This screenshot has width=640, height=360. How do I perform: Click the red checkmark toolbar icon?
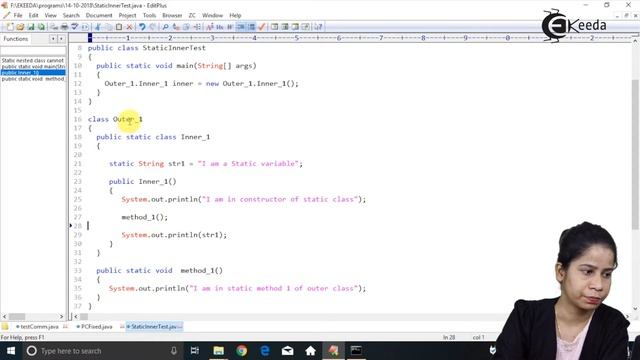(262, 27)
